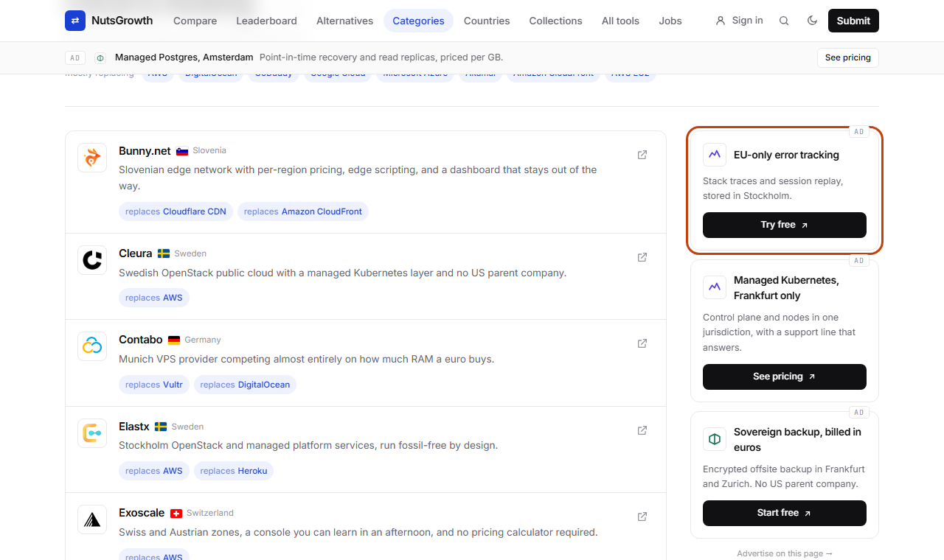Viewport: 944px width, 560px height.
Task: Click See pricing in top ad banner
Action: click(847, 57)
